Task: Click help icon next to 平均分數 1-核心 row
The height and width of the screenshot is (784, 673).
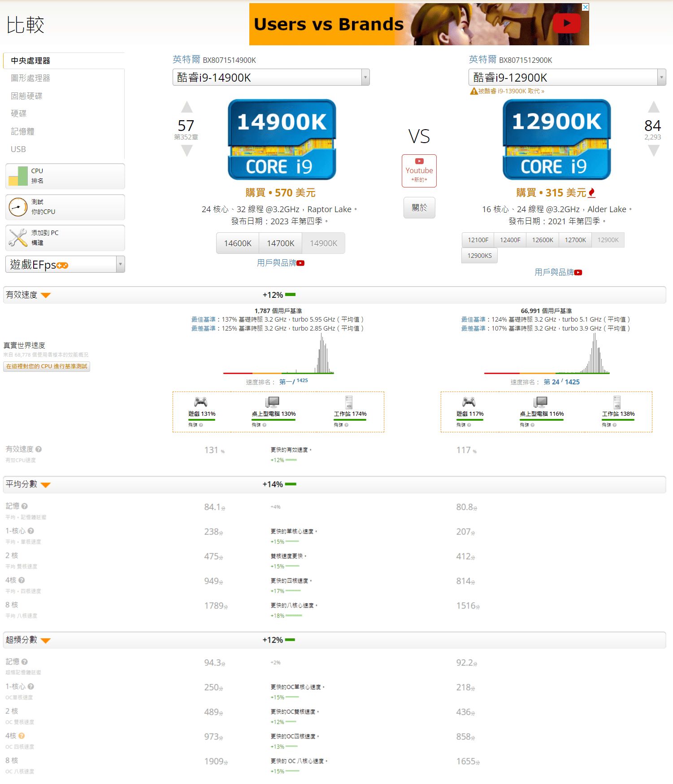Action: pos(31,531)
